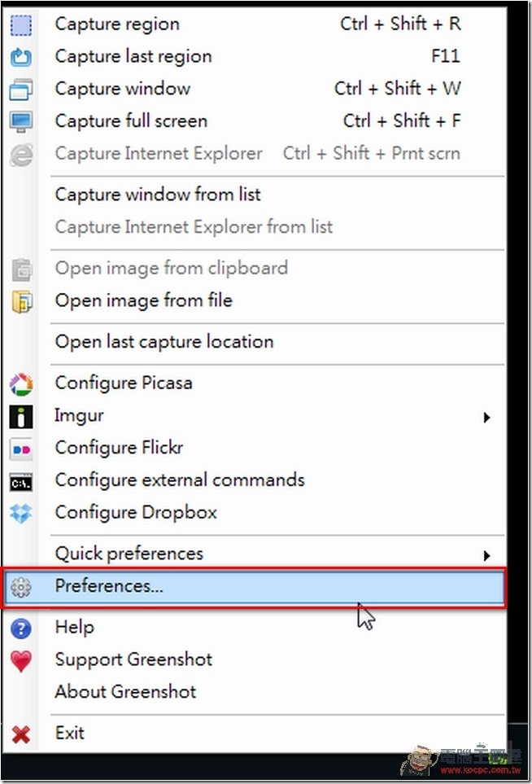Click the Capture full screen monitor icon
The image size is (532, 784).
tap(21, 121)
